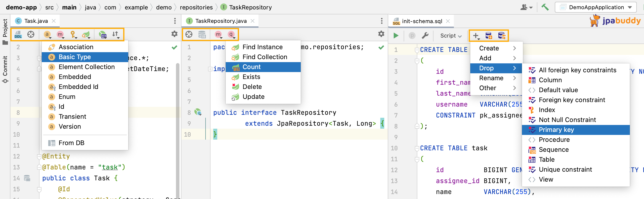Choose Foreign key constraint in Drop submenu

pyautogui.click(x=575, y=100)
